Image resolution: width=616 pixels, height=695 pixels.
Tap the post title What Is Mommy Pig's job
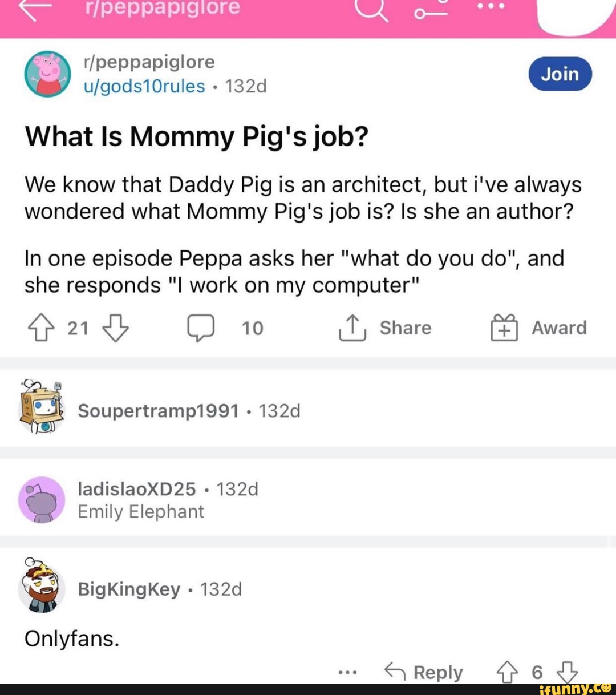197,136
